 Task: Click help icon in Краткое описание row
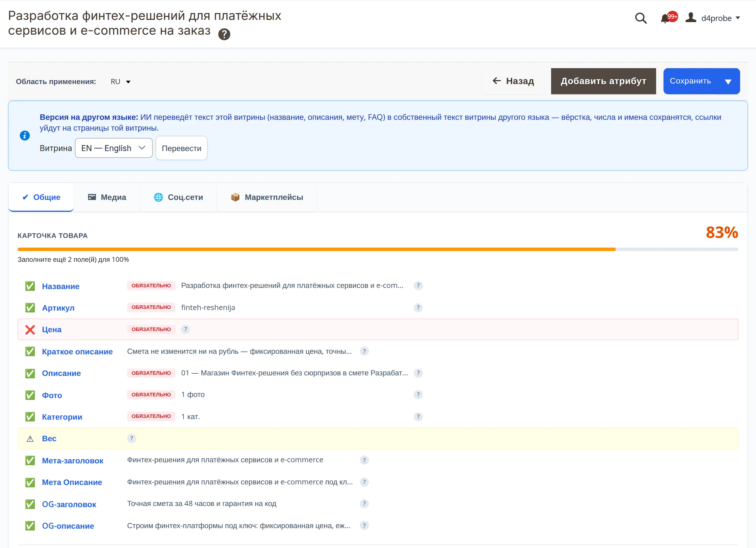[x=364, y=351]
